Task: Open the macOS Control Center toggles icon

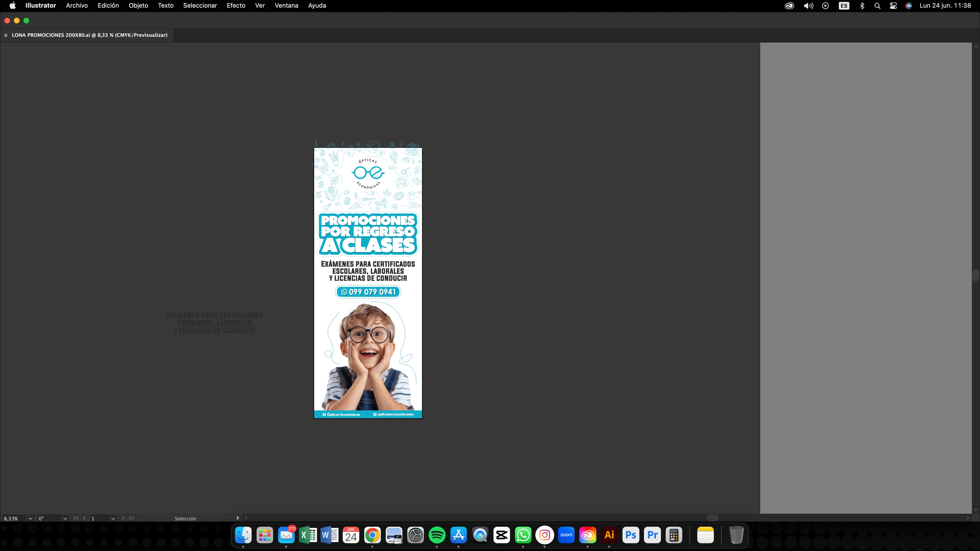Action: point(893,6)
